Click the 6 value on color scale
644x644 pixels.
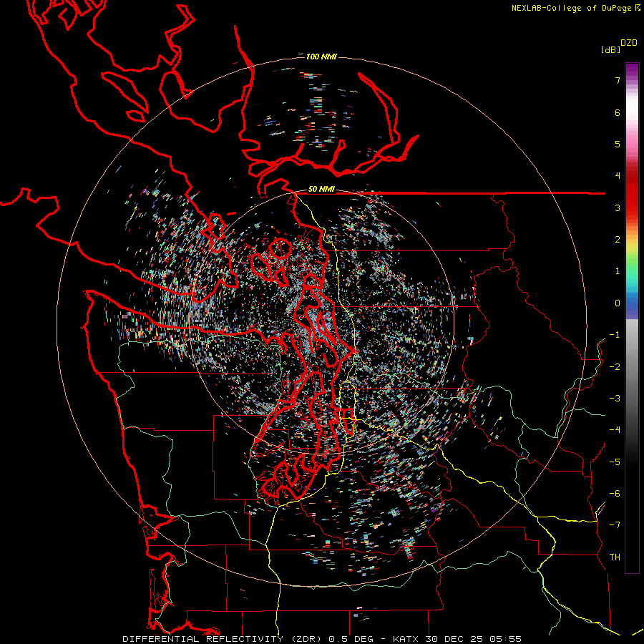point(618,112)
